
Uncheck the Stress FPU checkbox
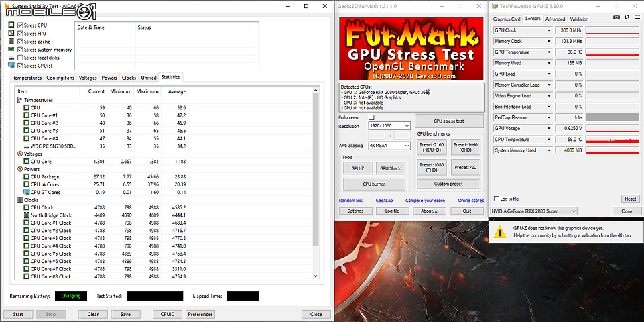click(x=20, y=34)
